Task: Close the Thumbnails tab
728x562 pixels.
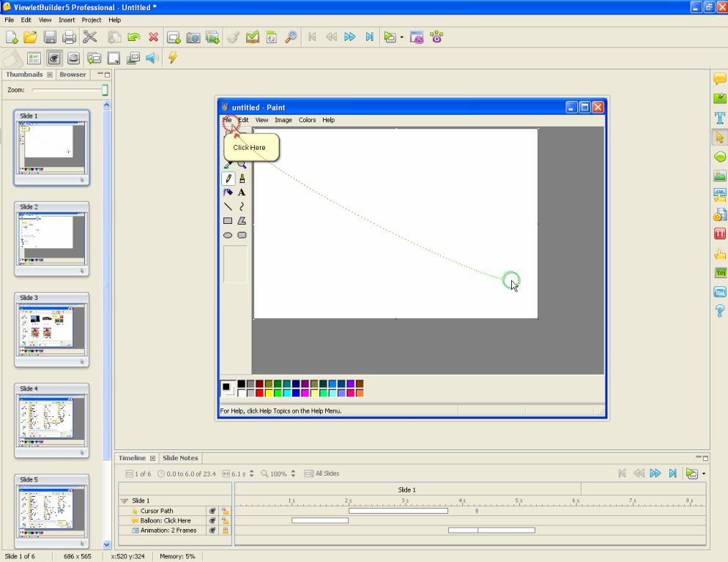Action: point(50,75)
